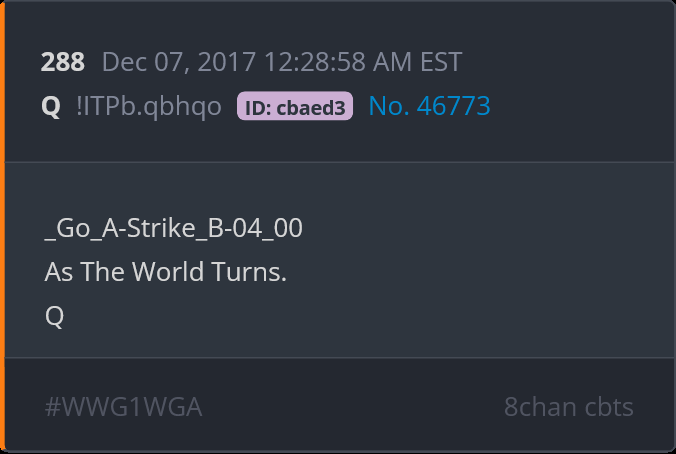Screen dimensions: 676x454
Task: Click the EST timezone label
Action: pyautogui.click(x=441, y=62)
